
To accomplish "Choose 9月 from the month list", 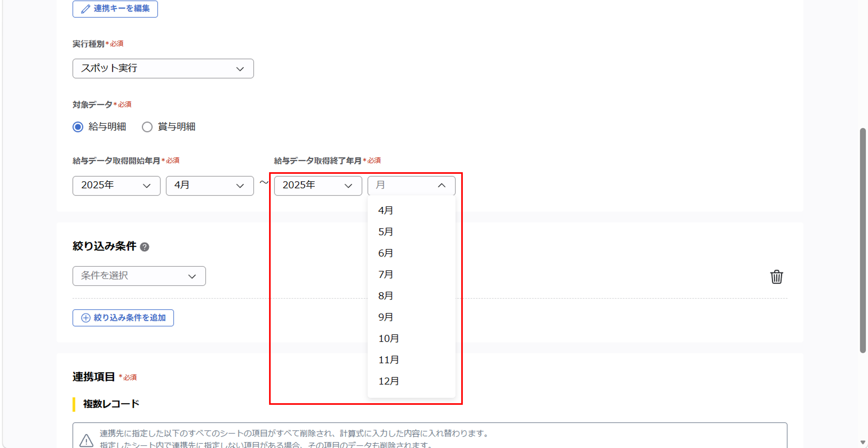I will [x=411, y=317].
